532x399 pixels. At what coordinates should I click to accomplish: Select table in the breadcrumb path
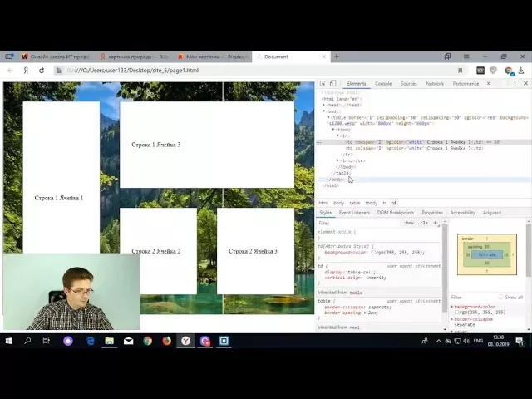[354, 203]
